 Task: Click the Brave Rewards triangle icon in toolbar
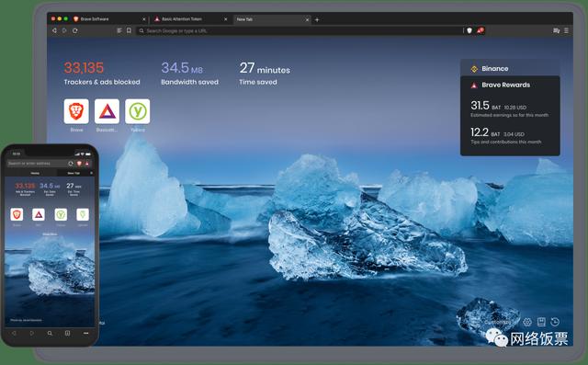pyautogui.click(x=481, y=30)
